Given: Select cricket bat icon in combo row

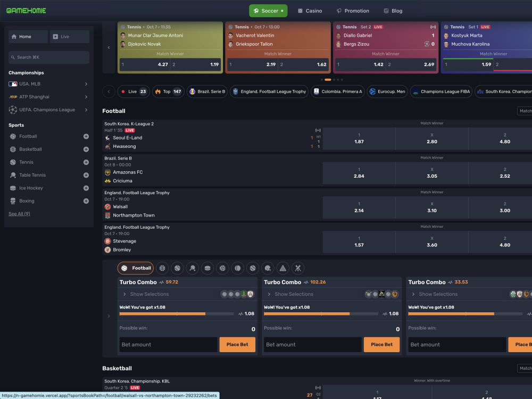Looking at the screenshot, I should tap(298, 268).
